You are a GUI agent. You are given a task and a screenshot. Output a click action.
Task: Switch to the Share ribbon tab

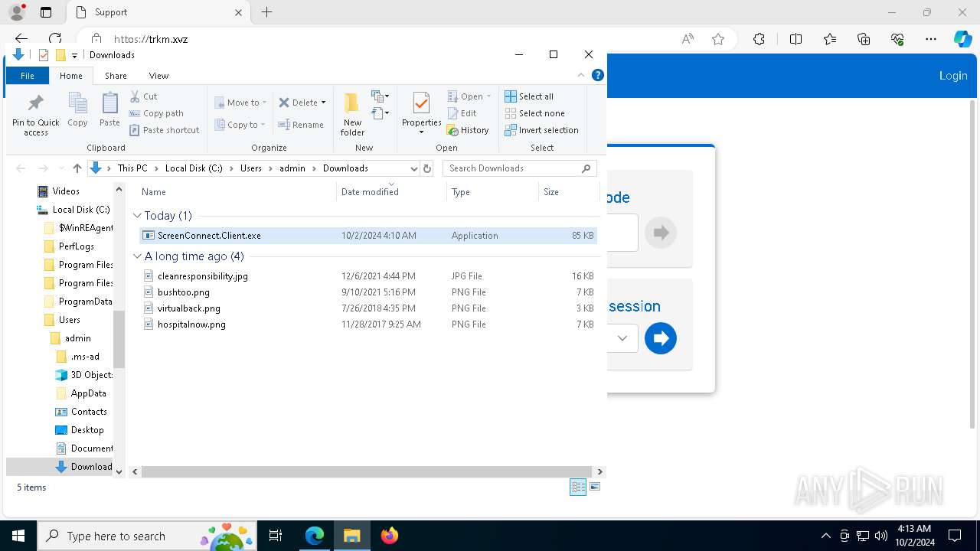(116, 76)
